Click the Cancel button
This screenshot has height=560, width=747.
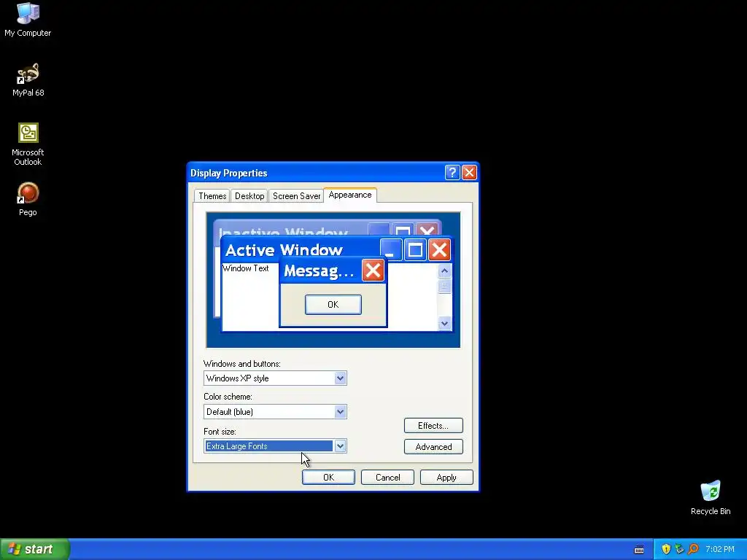point(387,477)
